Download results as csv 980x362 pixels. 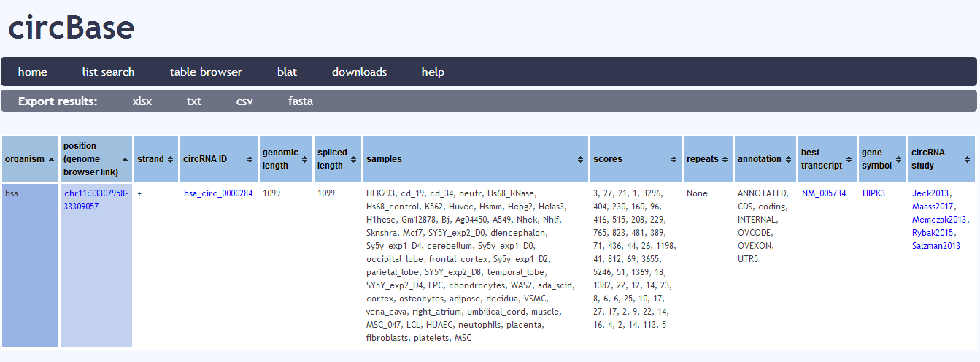(x=244, y=101)
